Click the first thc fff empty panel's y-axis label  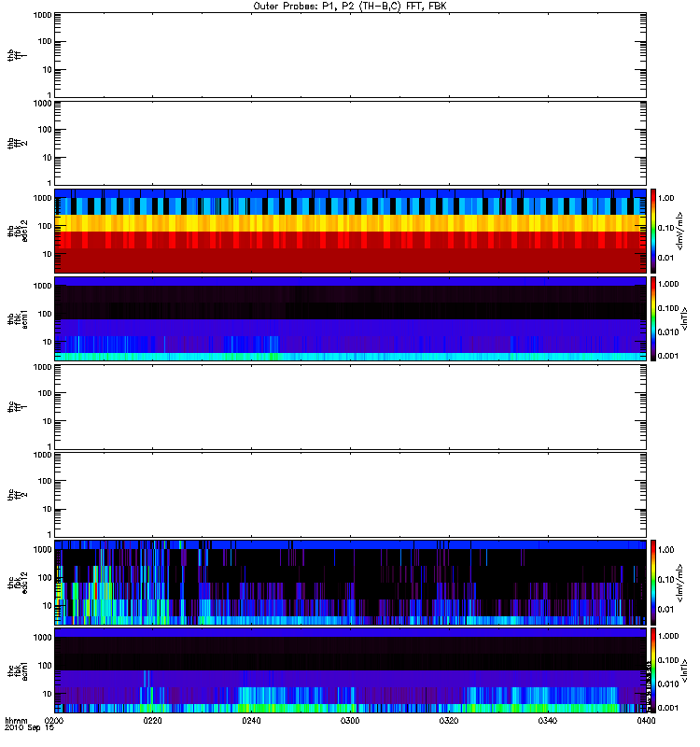point(17,407)
